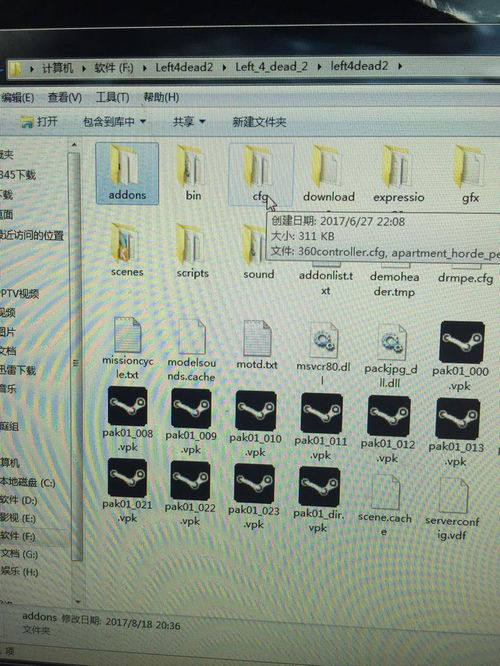Viewport: 500px width, 666px height.
Task: Expand arrow after Left4dead2 breadcrumb
Action: click(224, 67)
